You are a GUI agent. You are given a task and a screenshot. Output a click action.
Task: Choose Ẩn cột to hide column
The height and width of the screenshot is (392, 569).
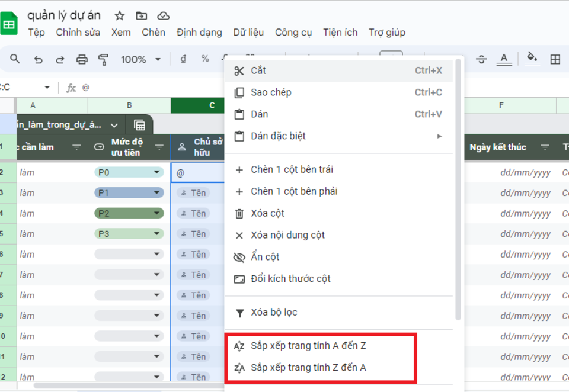click(x=264, y=257)
